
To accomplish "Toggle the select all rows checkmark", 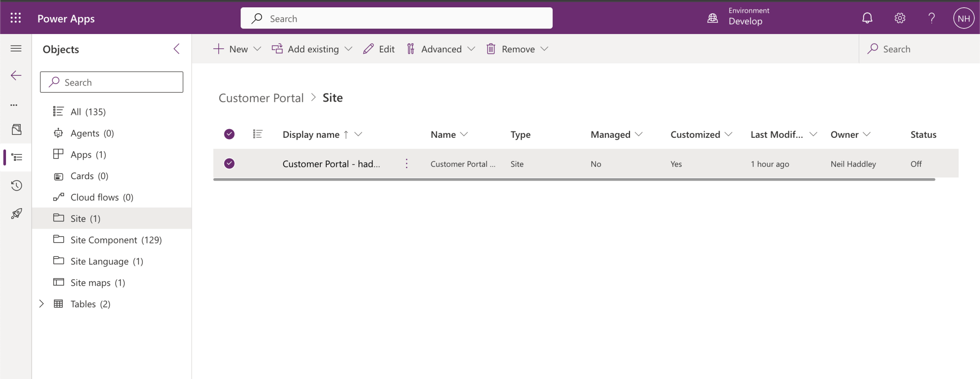I will (229, 134).
